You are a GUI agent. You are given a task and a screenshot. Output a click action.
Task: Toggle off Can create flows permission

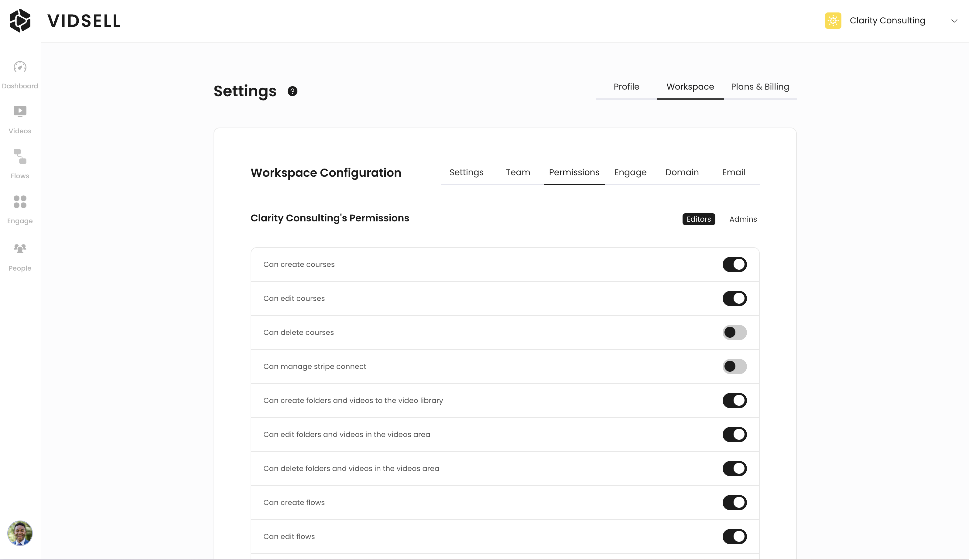click(x=734, y=502)
